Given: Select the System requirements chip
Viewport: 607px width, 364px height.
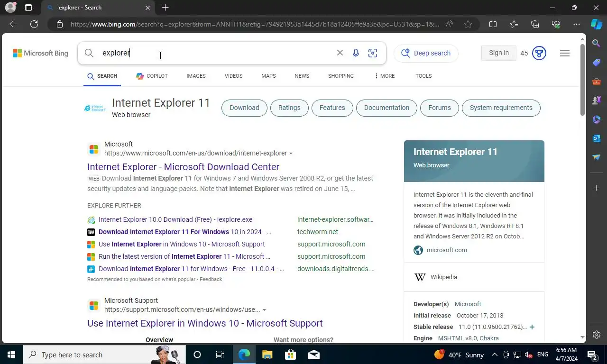Looking at the screenshot, I should pyautogui.click(x=501, y=108).
